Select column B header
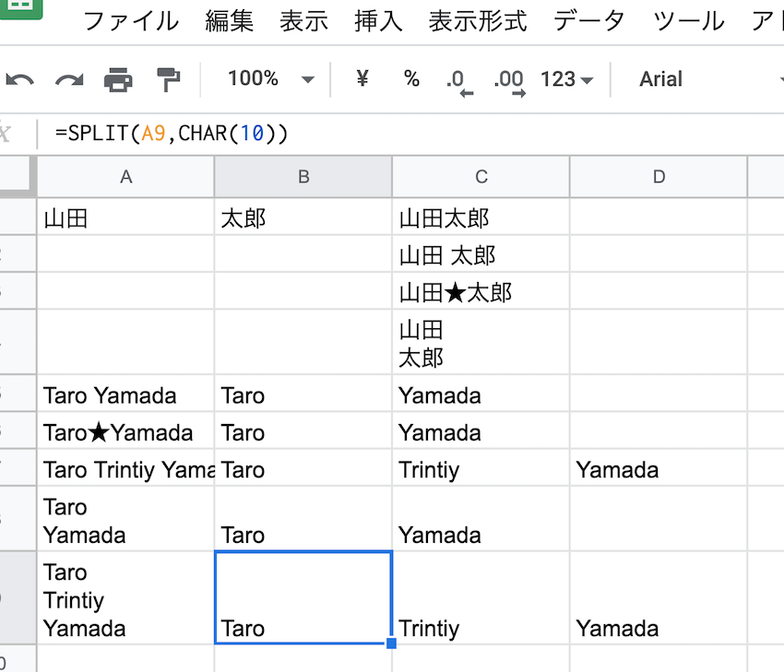This screenshot has width=784, height=672. click(x=303, y=177)
